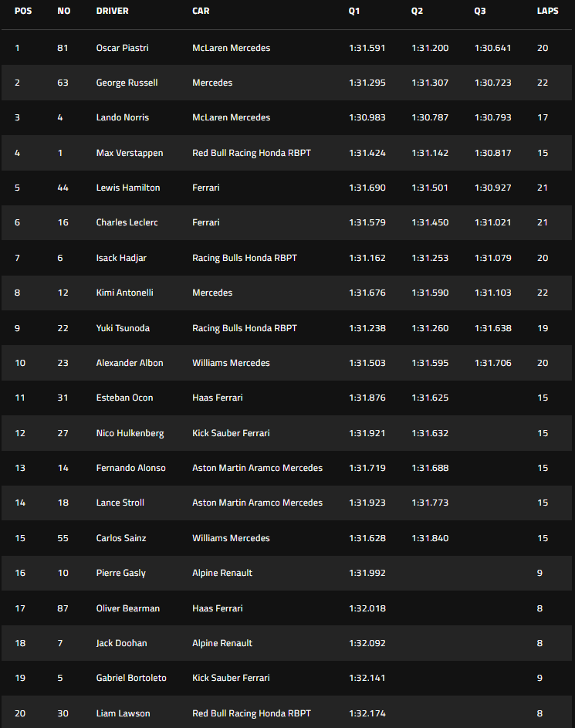Click Charles Leclerc name

coord(127,222)
